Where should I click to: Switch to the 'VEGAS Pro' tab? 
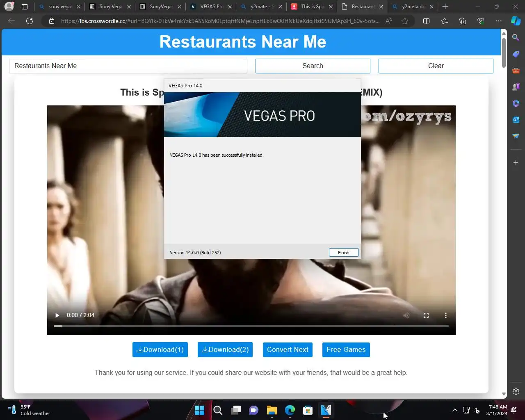point(211,7)
